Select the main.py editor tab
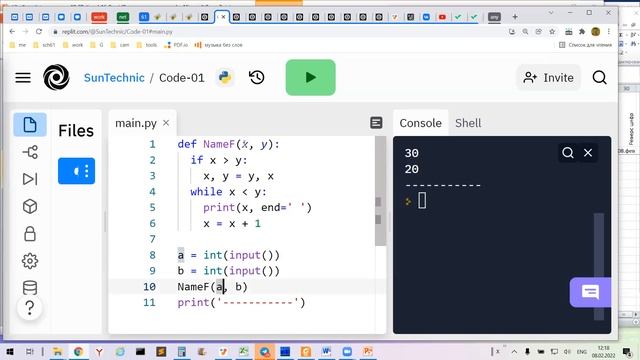Viewport: 640px width, 360px height. [x=136, y=123]
